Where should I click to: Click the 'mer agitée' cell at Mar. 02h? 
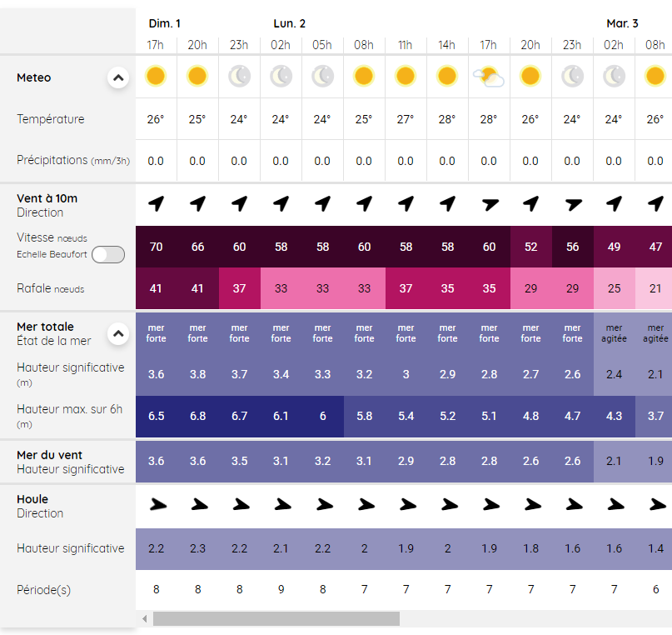pos(615,333)
